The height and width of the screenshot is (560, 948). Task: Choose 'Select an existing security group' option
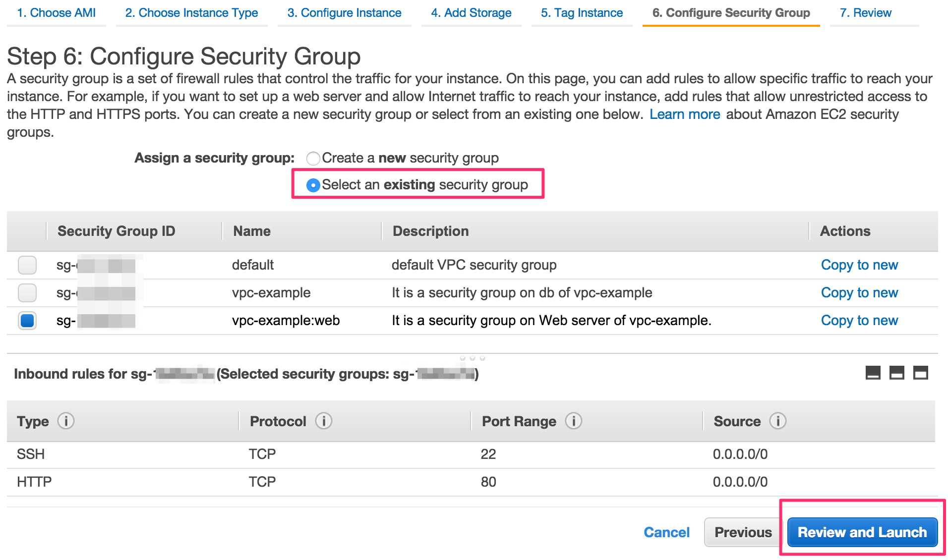313,185
